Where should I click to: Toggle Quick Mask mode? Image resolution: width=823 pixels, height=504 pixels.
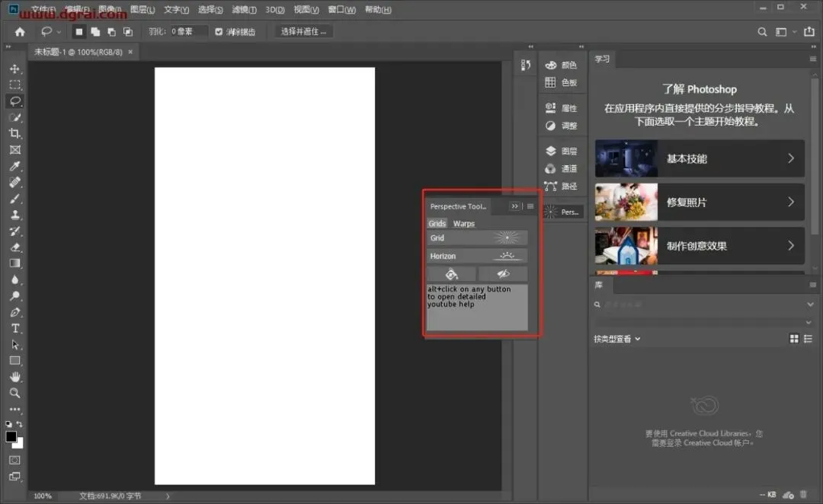(14, 460)
